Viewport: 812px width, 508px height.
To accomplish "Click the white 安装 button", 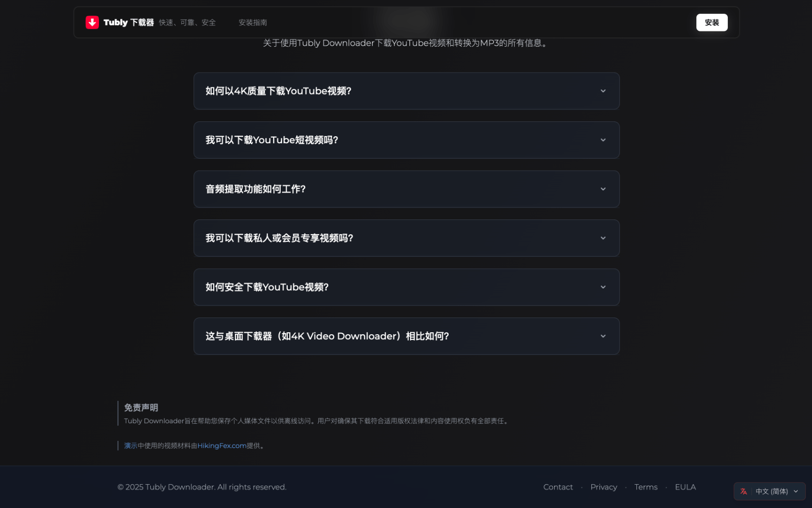I will click(x=712, y=22).
